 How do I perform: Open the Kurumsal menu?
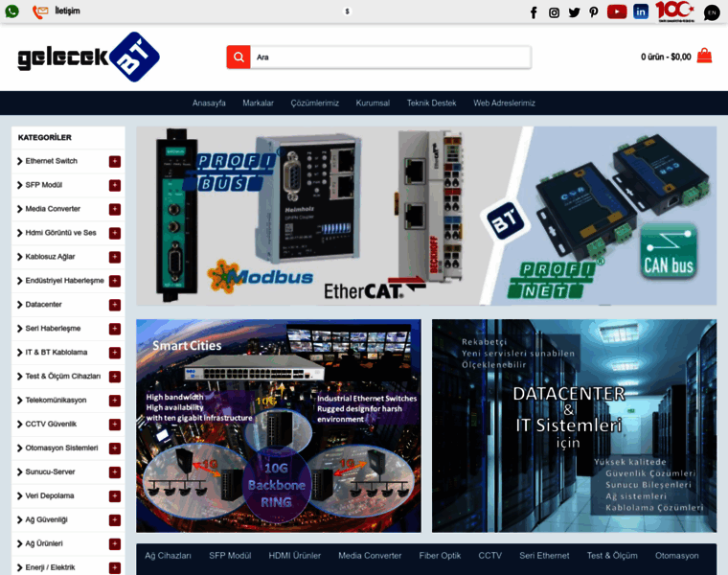(373, 103)
